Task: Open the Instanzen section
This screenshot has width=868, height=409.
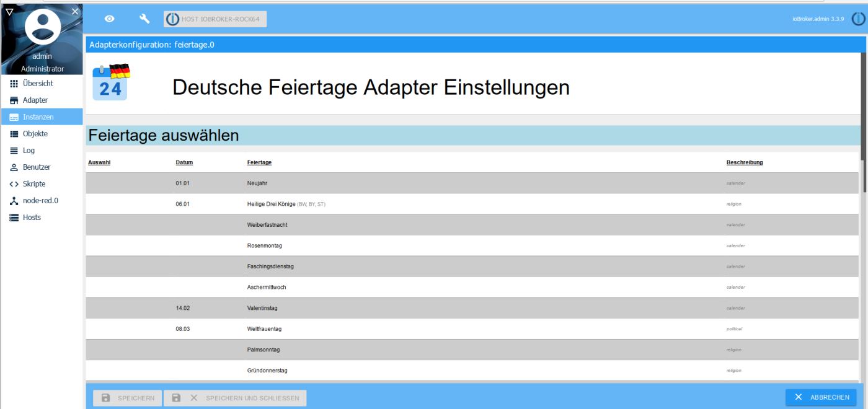Action: pos(38,117)
